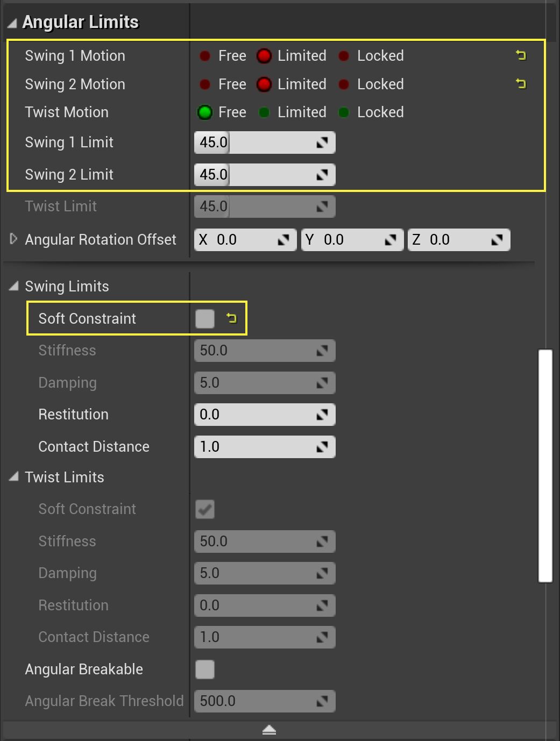This screenshot has height=741, width=560.
Task: Set Twist Motion to Locked
Action: click(x=344, y=112)
